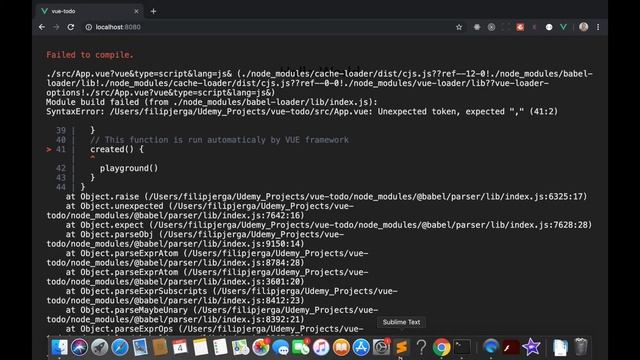The width and height of the screenshot is (640, 360).
Task: Open the documents stack in dock
Action: 560,347
